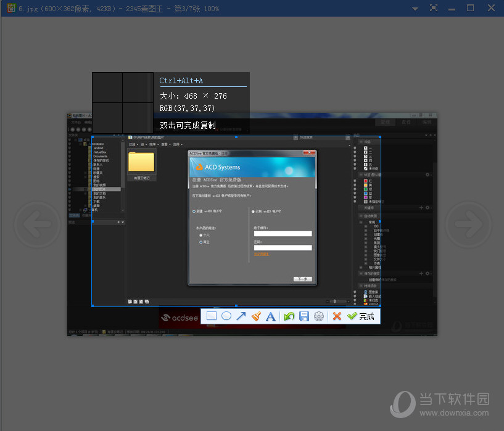Image resolution: width=504 pixels, height=431 pixels.
Task: Click the 电子邮件 email input field
Action: point(283,234)
